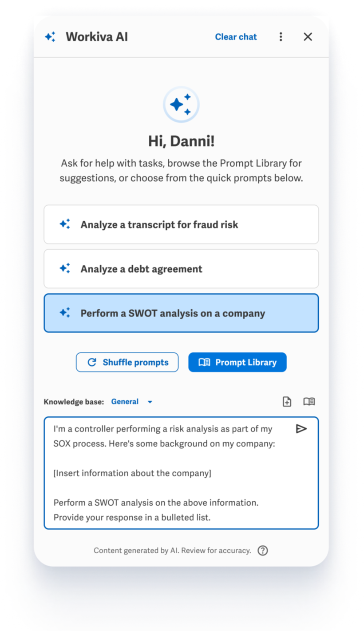This screenshot has width=364, height=631.
Task: Open the Knowledge base General dropdown
Action: point(125,402)
